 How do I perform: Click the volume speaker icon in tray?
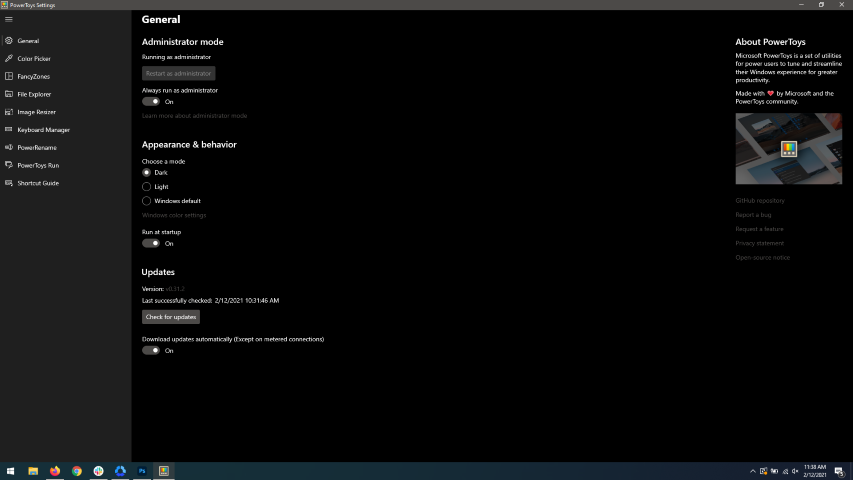tap(795, 471)
